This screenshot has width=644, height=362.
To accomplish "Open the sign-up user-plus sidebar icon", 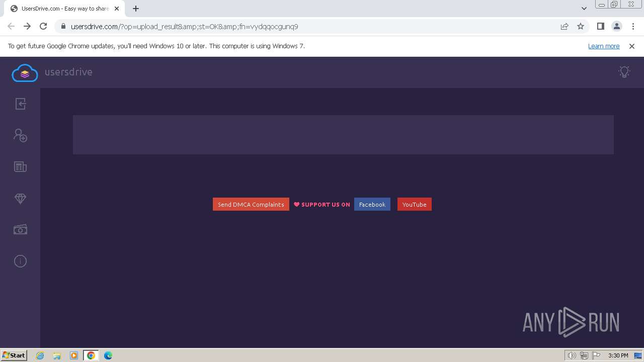I will (20, 135).
